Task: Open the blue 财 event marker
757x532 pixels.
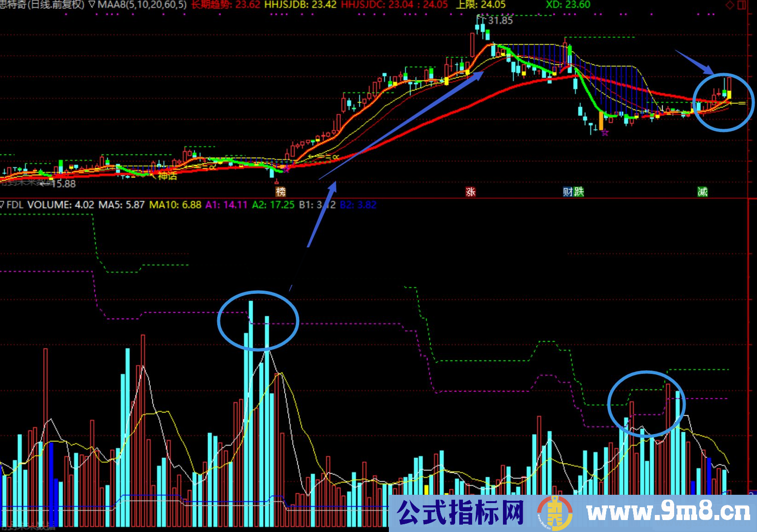Action: point(568,192)
